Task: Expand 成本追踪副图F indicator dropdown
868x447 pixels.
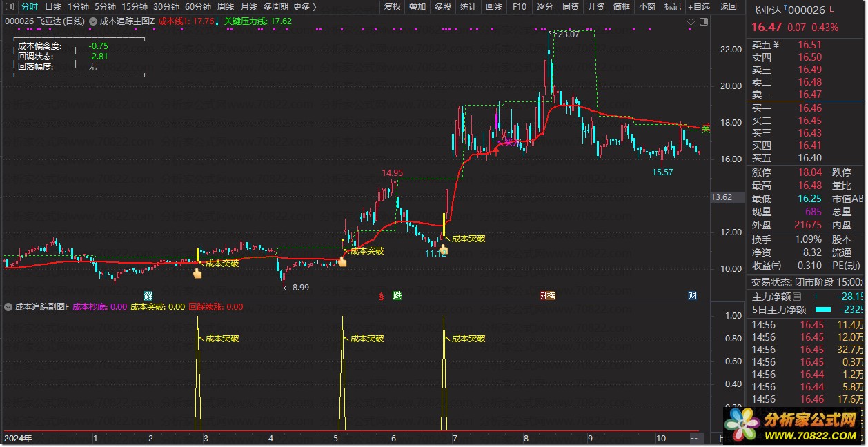Action: coord(8,307)
